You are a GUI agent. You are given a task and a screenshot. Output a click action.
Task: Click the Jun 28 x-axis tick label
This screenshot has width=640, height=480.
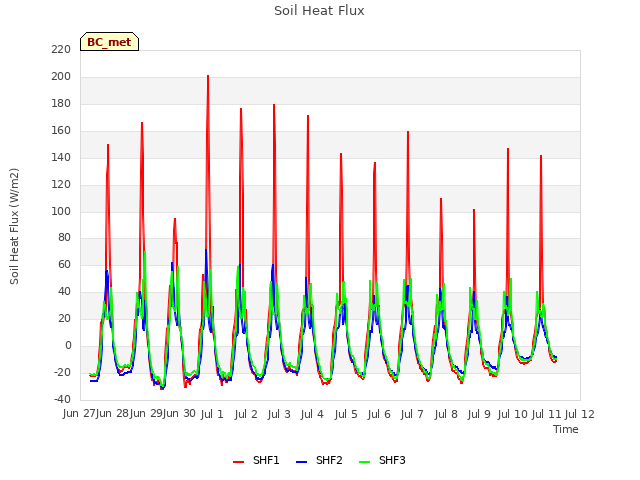(x=112, y=414)
